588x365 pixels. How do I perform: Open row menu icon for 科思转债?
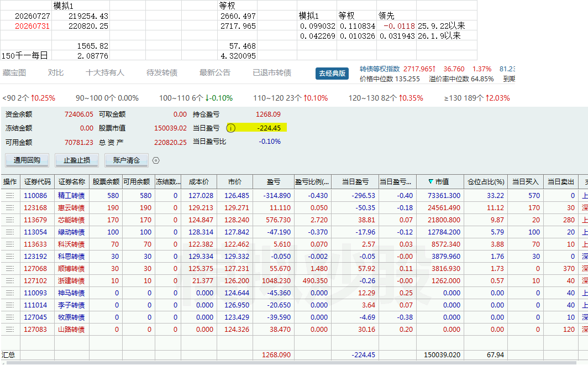(x=10, y=256)
